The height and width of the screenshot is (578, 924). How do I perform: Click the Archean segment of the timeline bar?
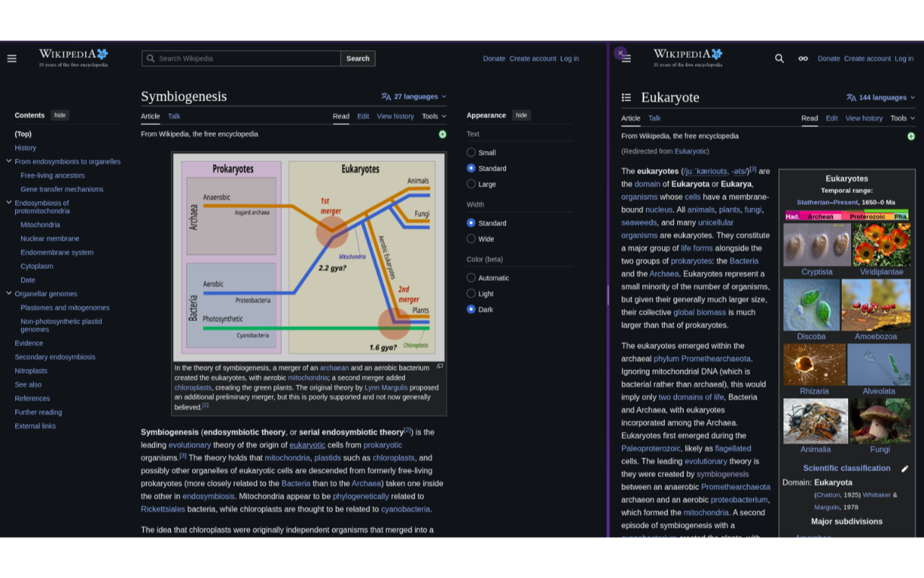(820, 217)
